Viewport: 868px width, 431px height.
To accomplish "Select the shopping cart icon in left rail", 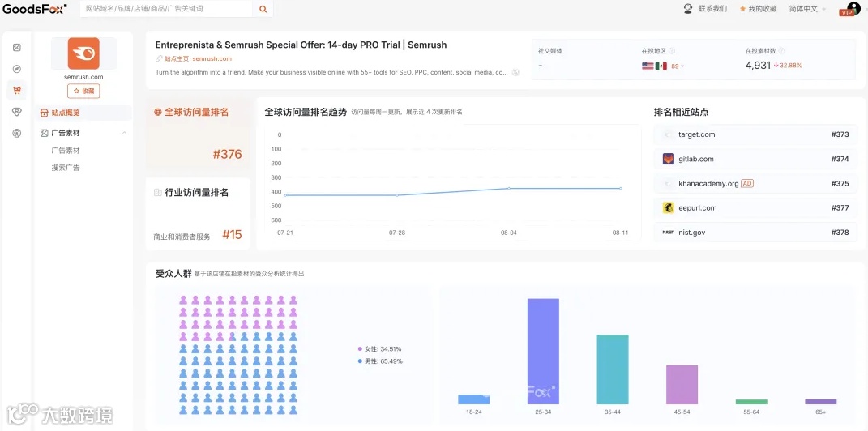I will [16, 90].
